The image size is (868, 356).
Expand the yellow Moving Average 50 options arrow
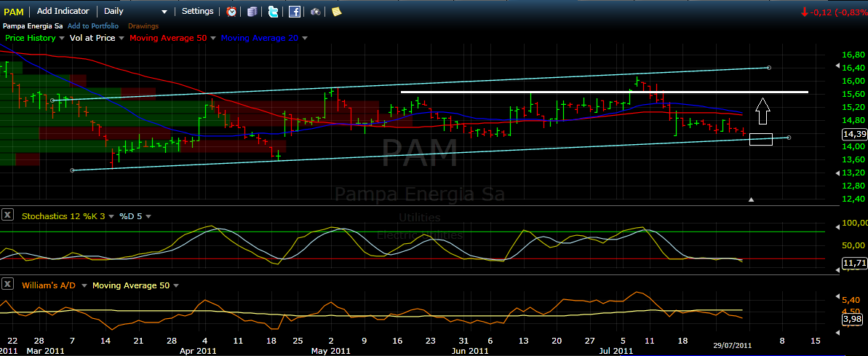[x=176, y=285]
